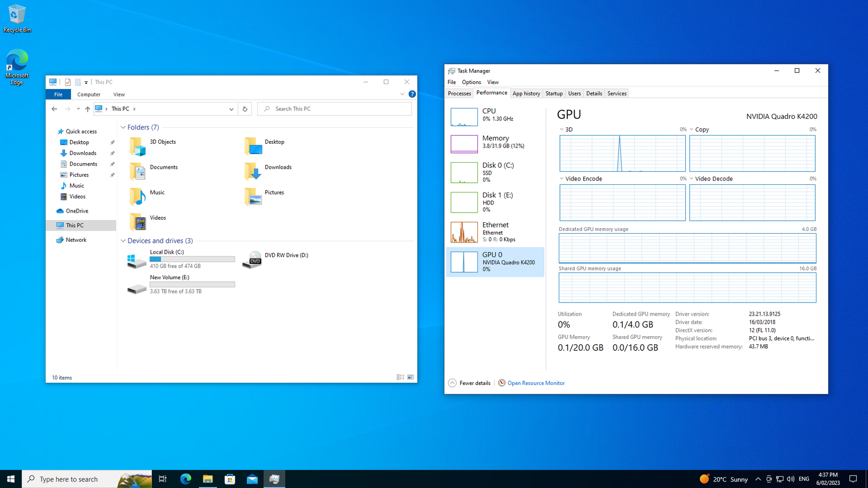The height and width of the screenshot is (488, 868).
Task: Switch to the Details tab
Action: click(594, 93)
